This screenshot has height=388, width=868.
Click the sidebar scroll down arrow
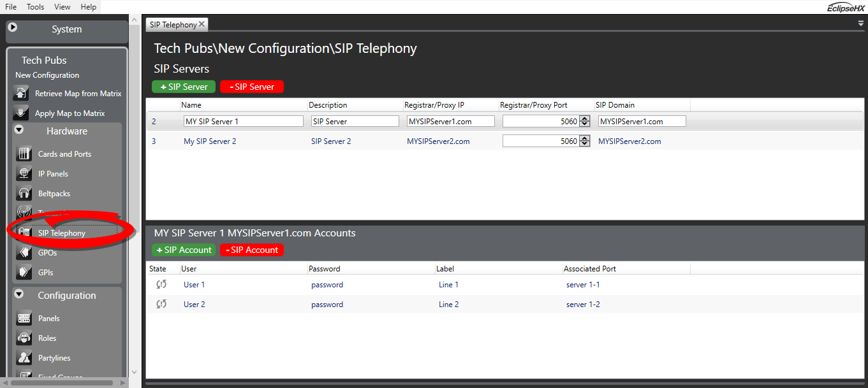point(134,373)
